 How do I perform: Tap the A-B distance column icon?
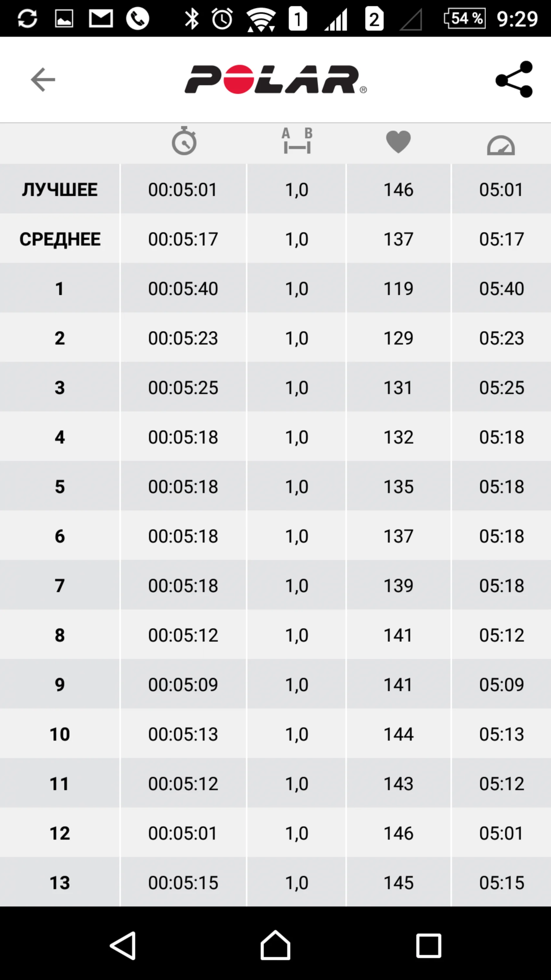tap(297, 141)
